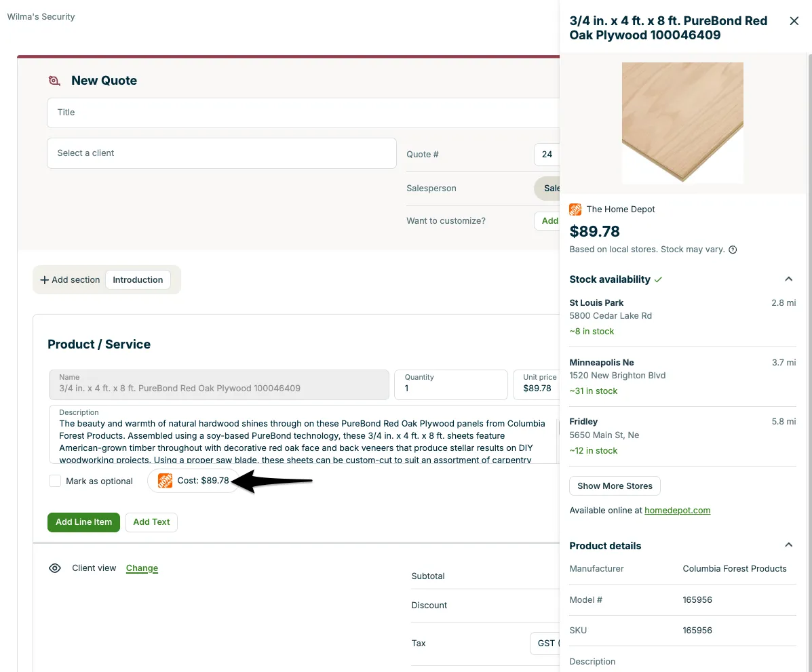This screenshot has height=672, width=812.
Task: Click the green stock availability checkmark
Action: pos(658,279)
